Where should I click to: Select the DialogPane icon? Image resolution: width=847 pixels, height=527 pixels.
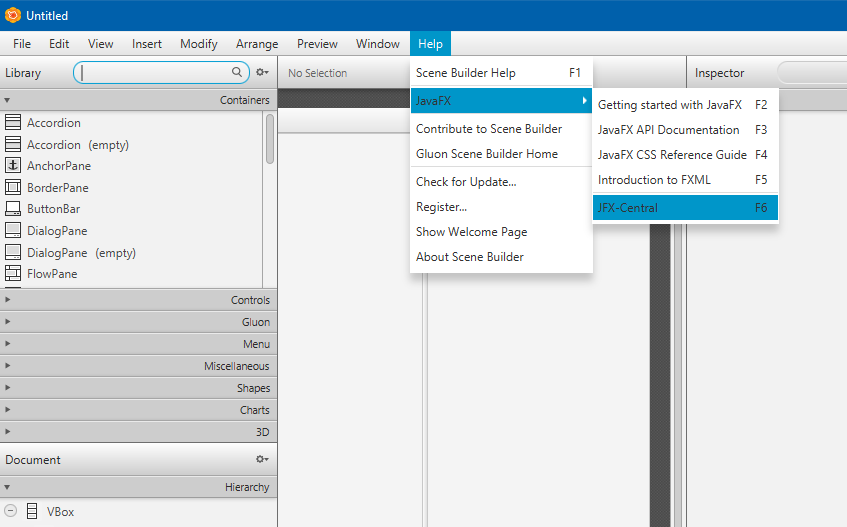coord(13,231)
